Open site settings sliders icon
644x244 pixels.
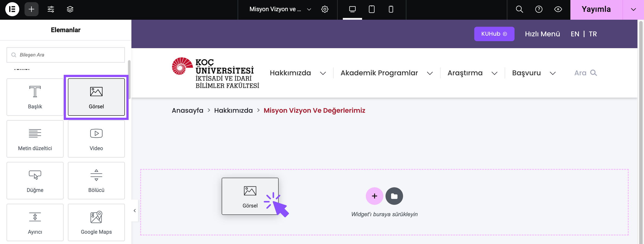click(x=51, y=9)
